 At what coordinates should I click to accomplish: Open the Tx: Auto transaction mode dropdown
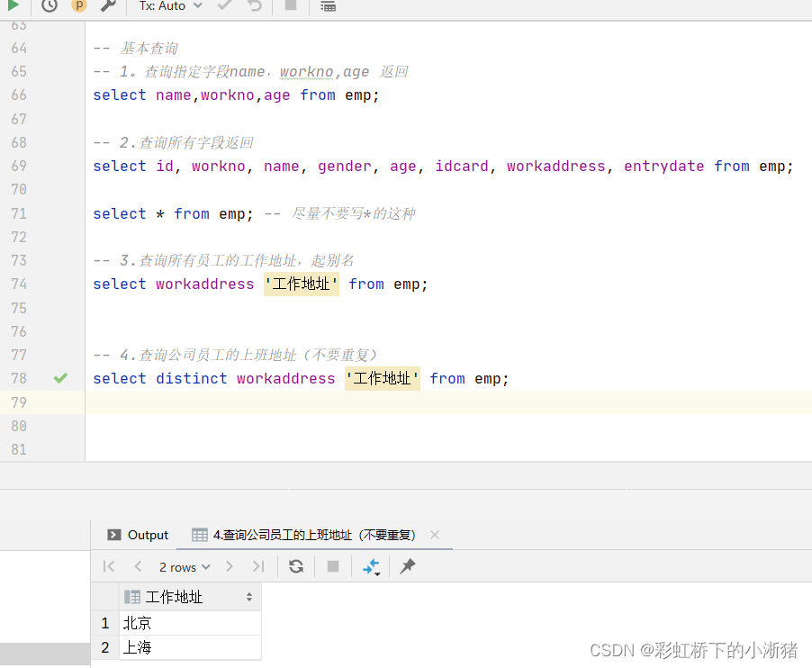pos(168,7)
